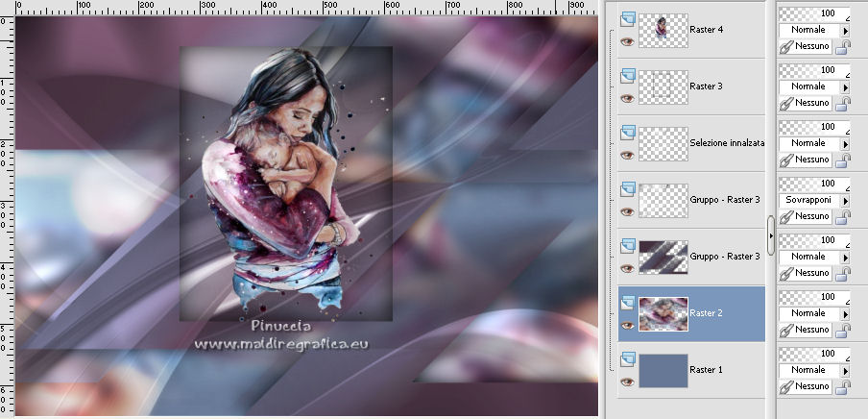Click the Raster 2 layer name

pos(707,313)
